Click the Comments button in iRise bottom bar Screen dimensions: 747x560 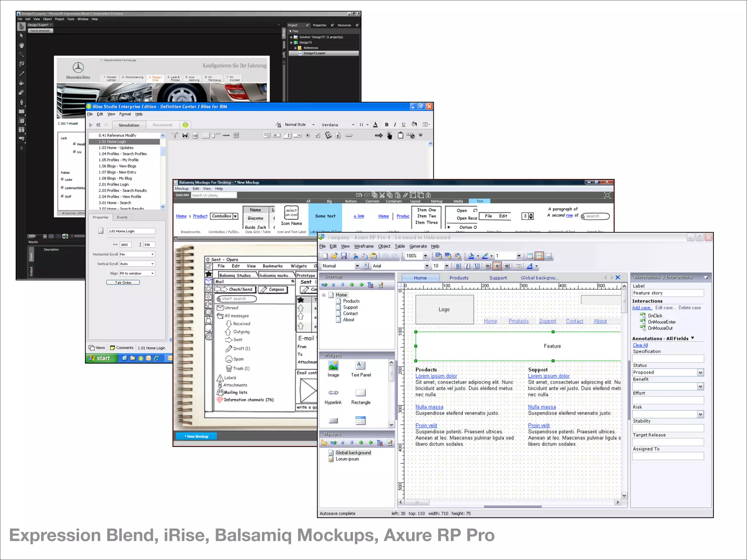[122, 348]
